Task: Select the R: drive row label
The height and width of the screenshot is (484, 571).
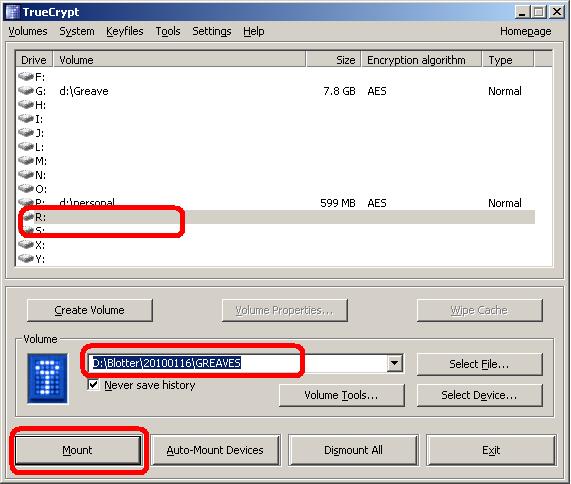Action: coord(40,217)
